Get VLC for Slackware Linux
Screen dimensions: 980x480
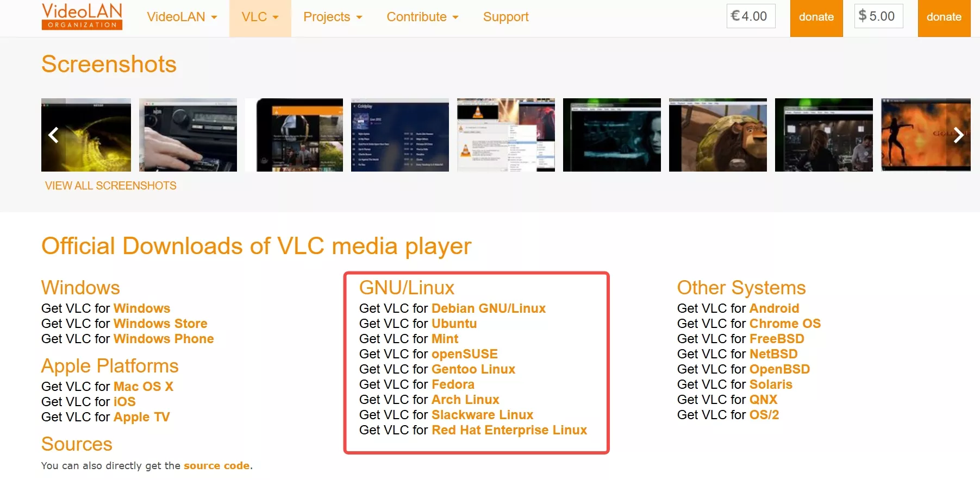483,415
